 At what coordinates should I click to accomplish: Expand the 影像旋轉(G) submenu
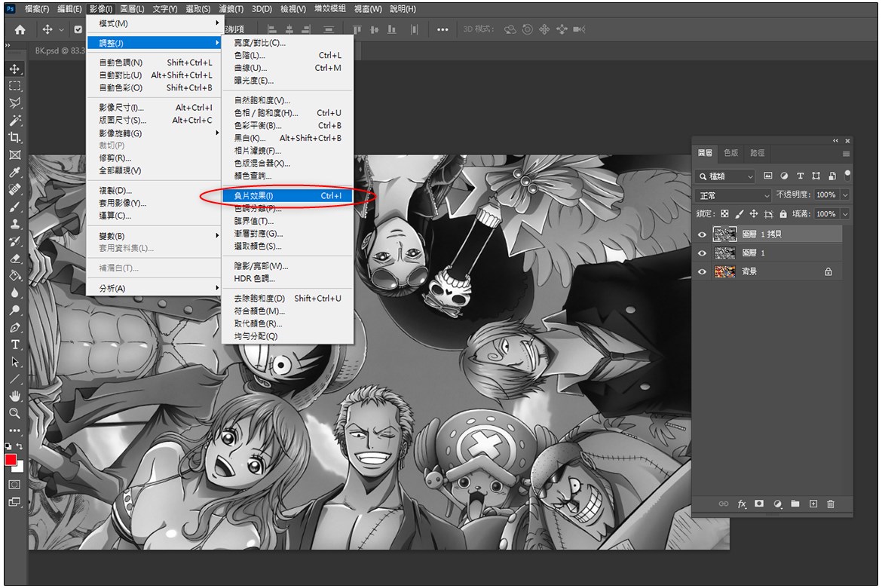coord(153,133)
